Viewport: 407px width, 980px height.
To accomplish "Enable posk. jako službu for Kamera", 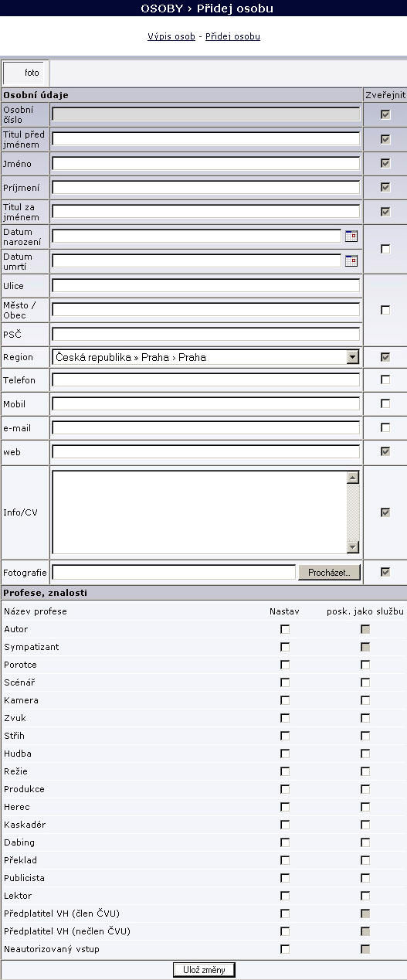I will [365, 700].
